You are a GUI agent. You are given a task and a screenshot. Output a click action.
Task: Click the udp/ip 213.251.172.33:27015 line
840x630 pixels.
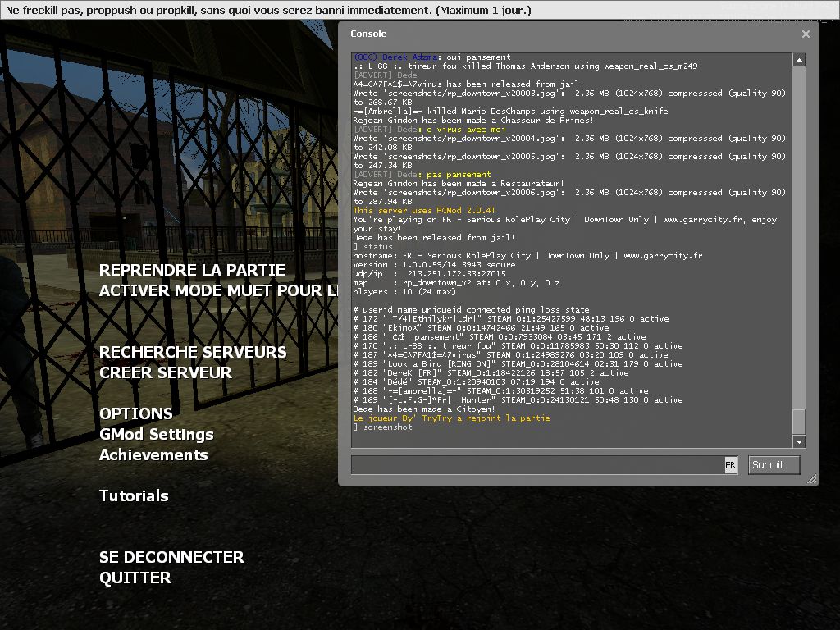click(429, 274)
